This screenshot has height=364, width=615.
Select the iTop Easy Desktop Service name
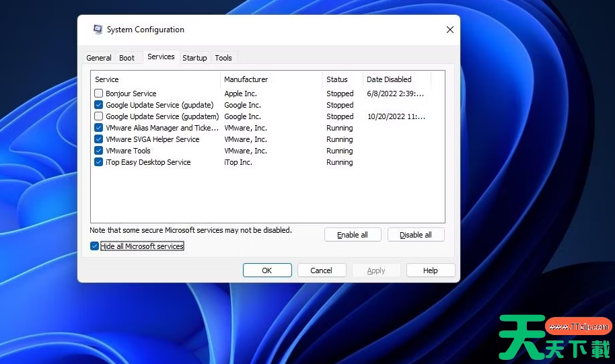[148, 162]
